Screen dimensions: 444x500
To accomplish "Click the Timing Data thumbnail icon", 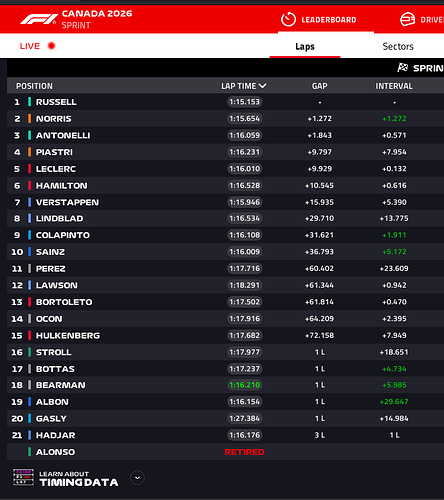I will pyautogui.click(x=23, y=477).
